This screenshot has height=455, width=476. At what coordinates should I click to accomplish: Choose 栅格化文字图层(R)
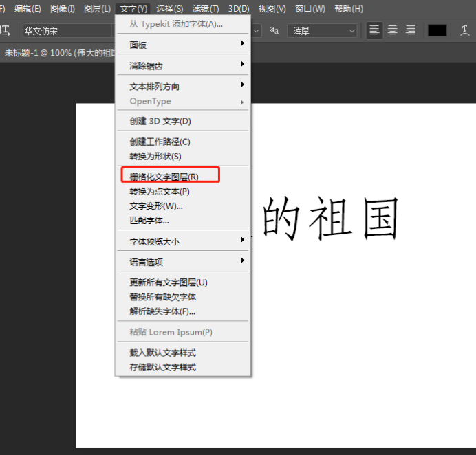183,177
